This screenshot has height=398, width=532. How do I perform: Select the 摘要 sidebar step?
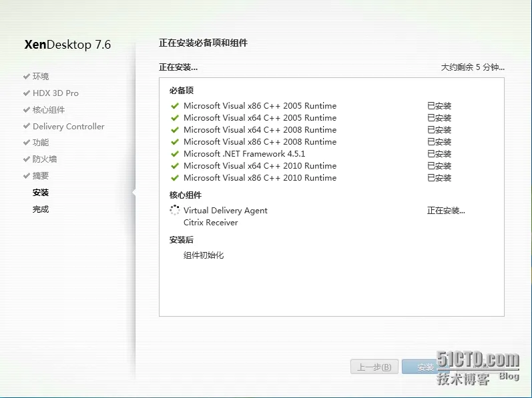41,175
